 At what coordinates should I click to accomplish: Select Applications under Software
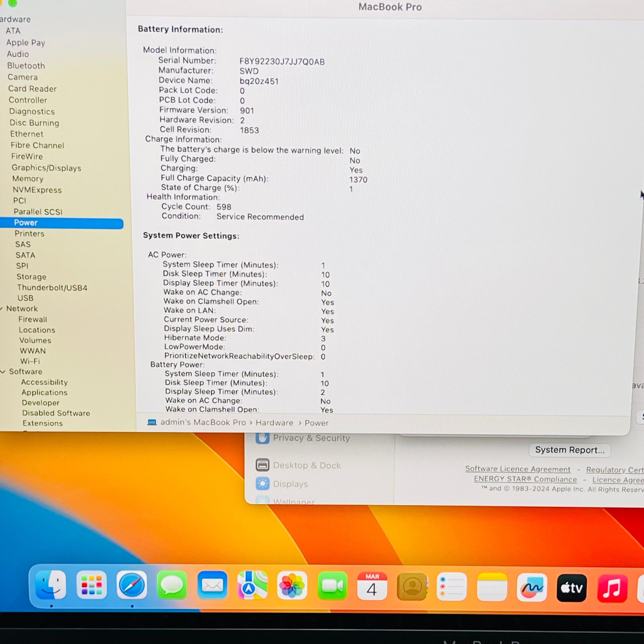click(44, 392)
